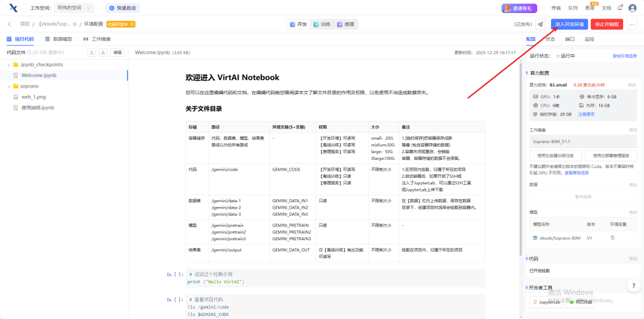Viewport: 644px width, 319px height.
Task: Click the soprano folder icon
Action: point(16,86)
